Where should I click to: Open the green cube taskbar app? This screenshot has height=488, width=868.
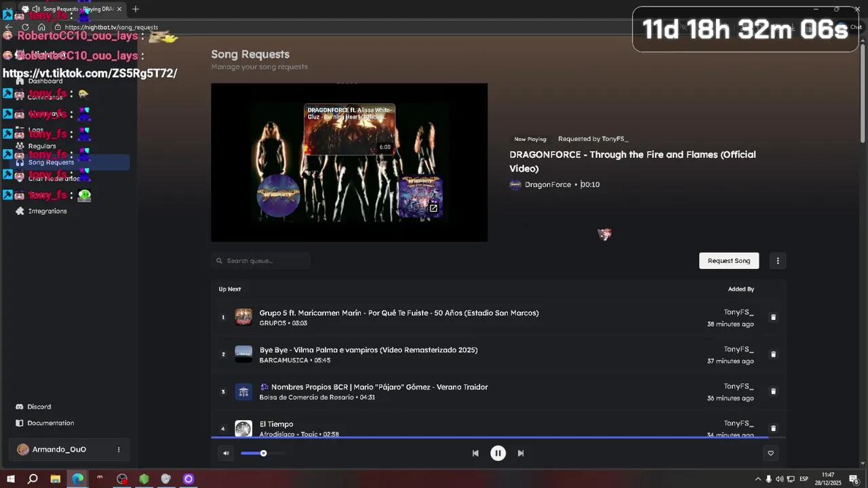pos(144,479)
